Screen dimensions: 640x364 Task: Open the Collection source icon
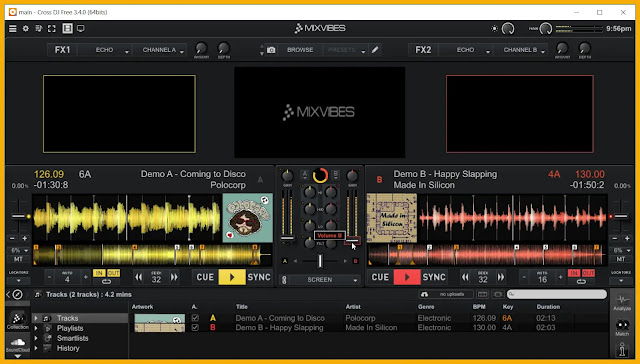point(18,321)
